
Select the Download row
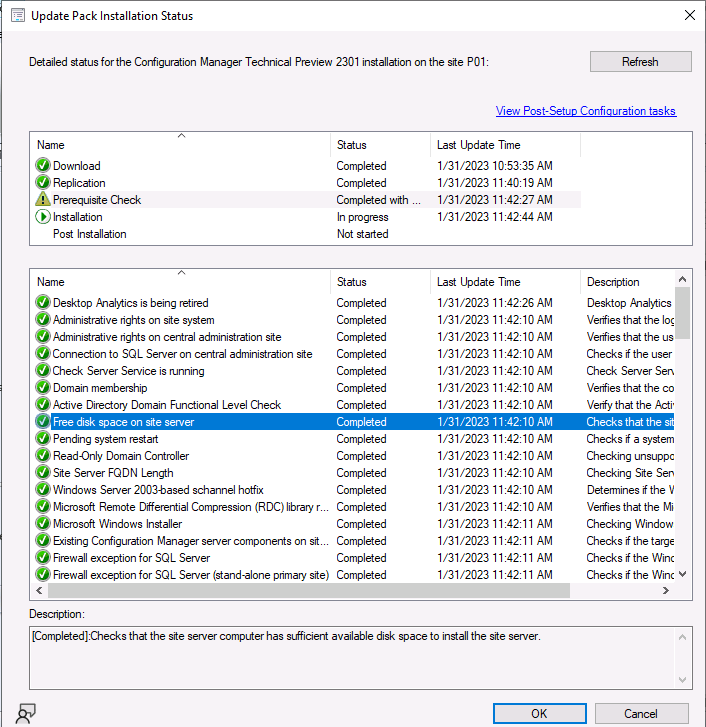pyautogui.click(x=306, y=166)
